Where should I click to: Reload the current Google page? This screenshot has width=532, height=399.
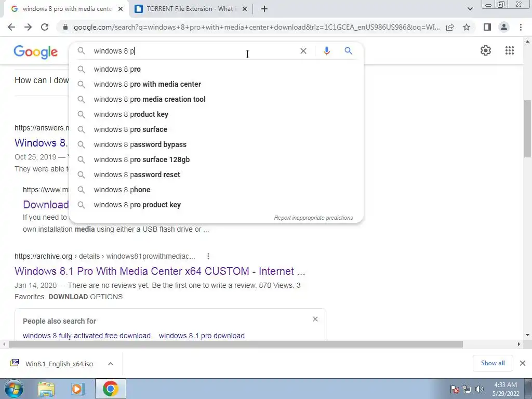[45, 27]
